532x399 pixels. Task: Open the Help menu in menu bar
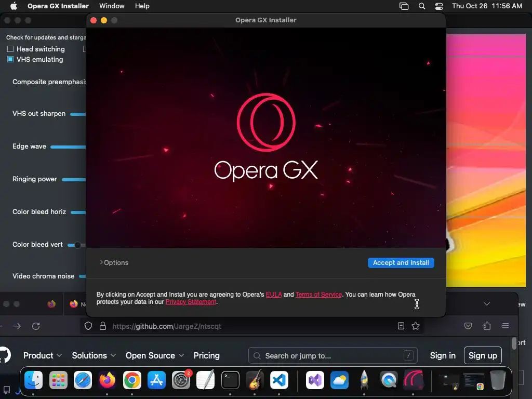click(x=142, y=6)
